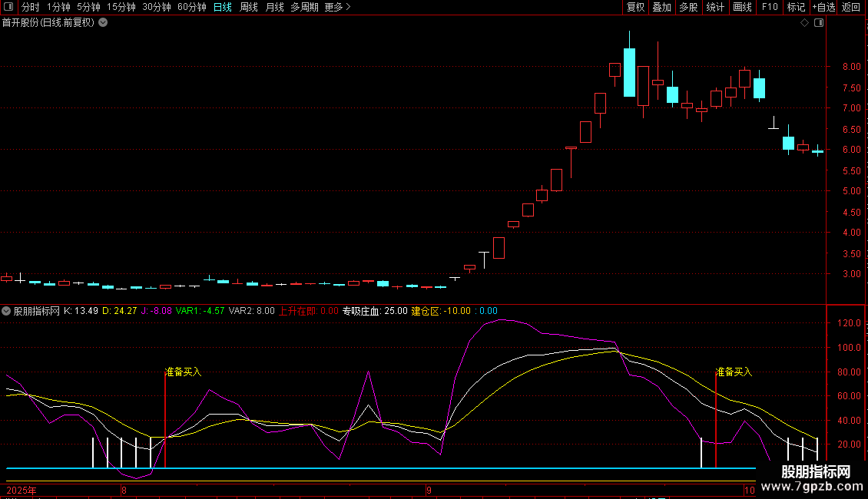Switch to 月线 monthly chart

[274, 7]
